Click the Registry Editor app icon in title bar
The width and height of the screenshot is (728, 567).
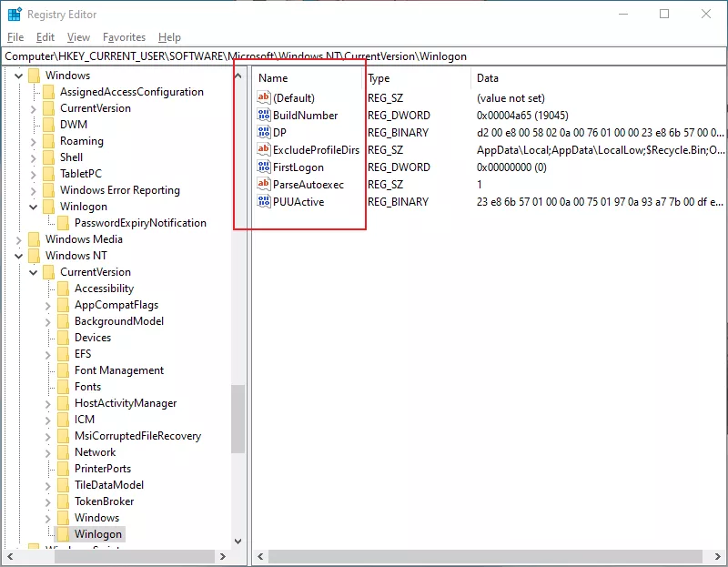(x=15, y=15)
